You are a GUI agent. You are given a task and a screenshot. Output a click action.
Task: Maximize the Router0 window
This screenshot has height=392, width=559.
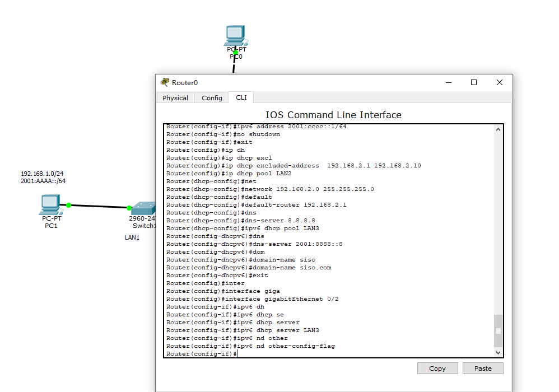(474, 83)
